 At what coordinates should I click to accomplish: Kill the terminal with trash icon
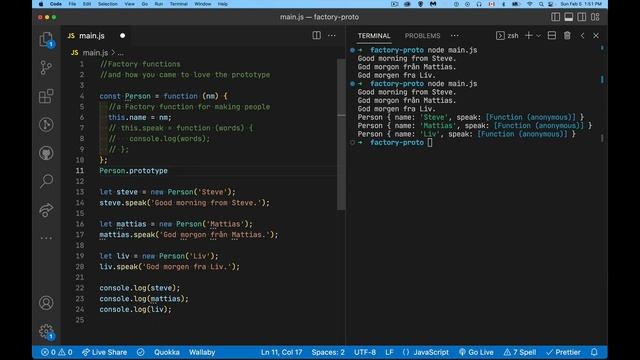pyautogui.click(x=567, y=36)
